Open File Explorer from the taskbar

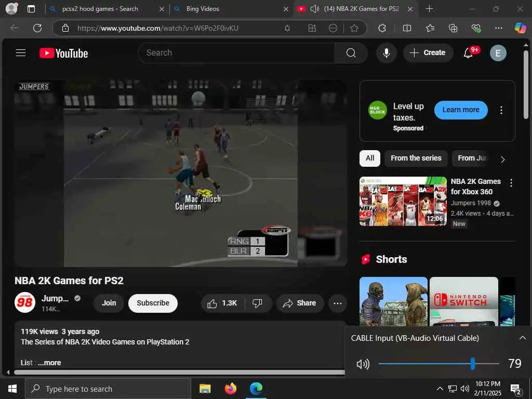[205, 389]
